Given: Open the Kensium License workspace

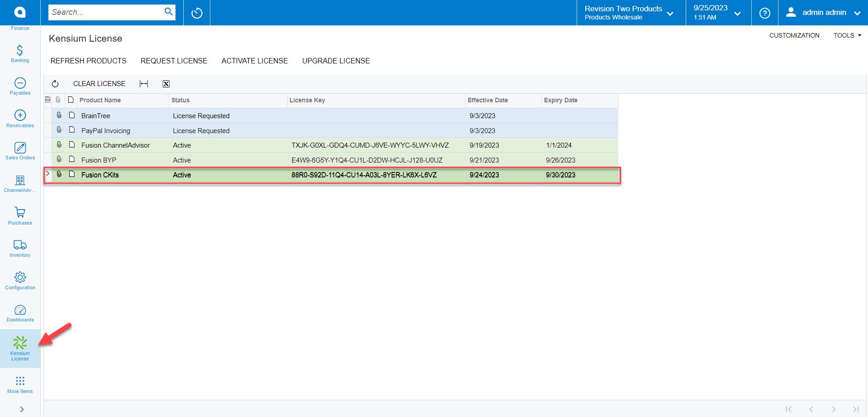Looking at the screenshot, I should pyautogui.click(x=20, y=348).
